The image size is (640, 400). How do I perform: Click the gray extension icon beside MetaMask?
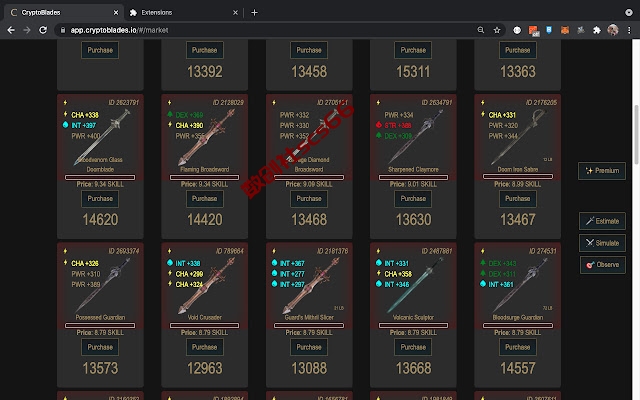(x=581, y=30)
